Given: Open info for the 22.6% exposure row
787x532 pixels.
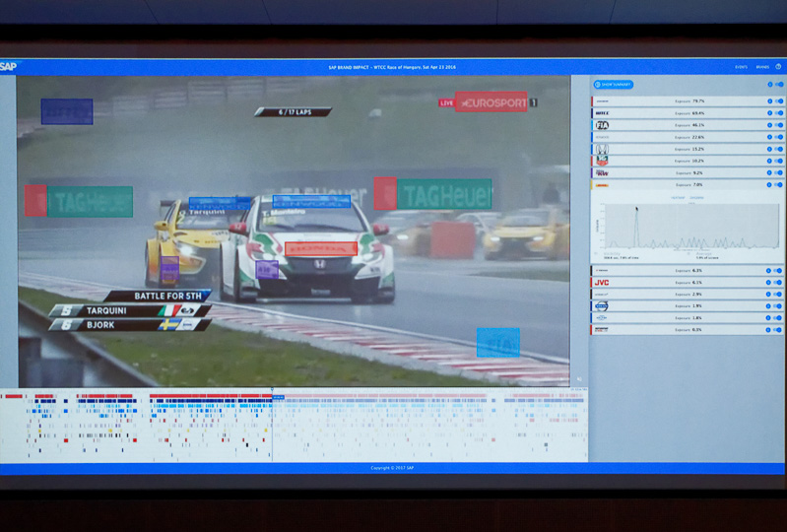Looking at the screenshot, I should (769, 137).
